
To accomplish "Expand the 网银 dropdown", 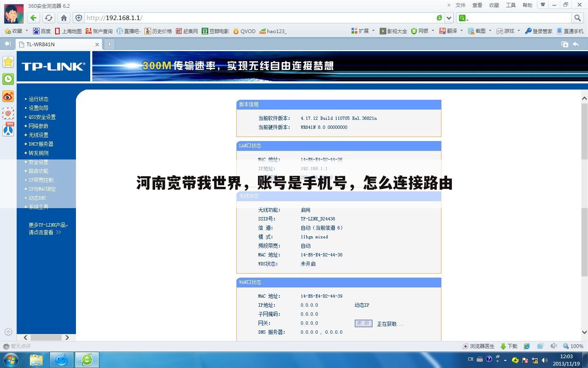I will click(433, 31).
